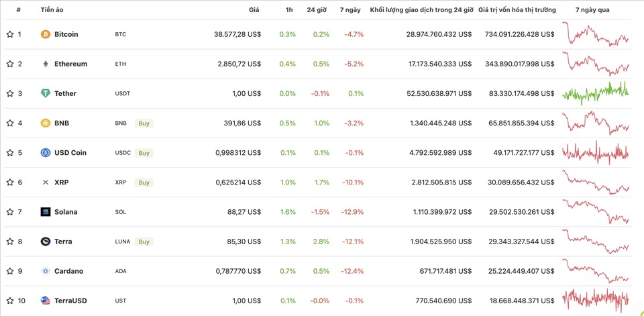Toggle the star next to XRP
The image size is (644, 316).
pyautogui.click(x=10, y=182)
